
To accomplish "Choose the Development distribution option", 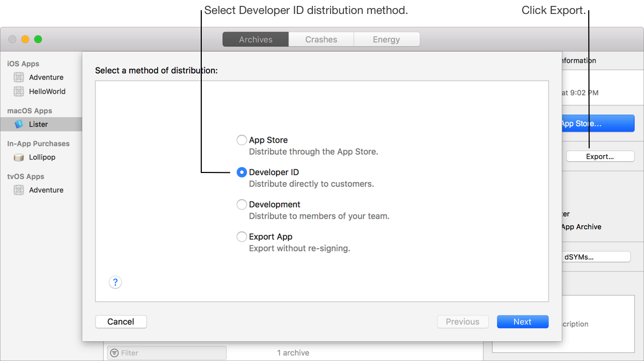I will click(x=242, y=205).
